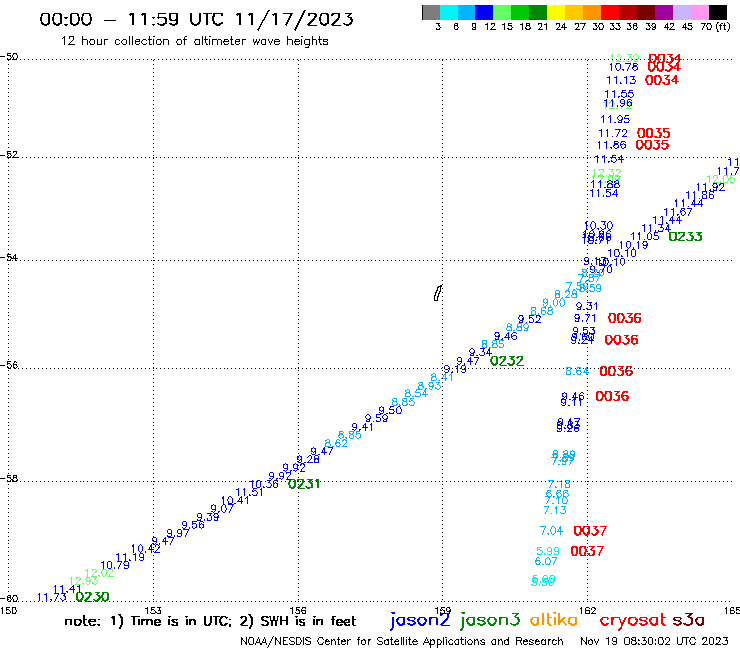Image resolution: width=740 pixels, height=650 pixels.
Task: Click the wave height value 9.56
Action: (x=193, y=525)
